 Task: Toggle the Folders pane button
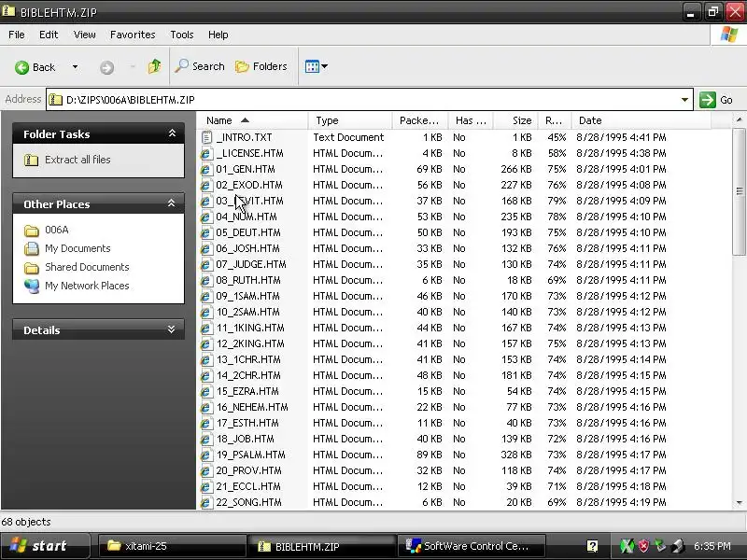click(x=261, y=66)
